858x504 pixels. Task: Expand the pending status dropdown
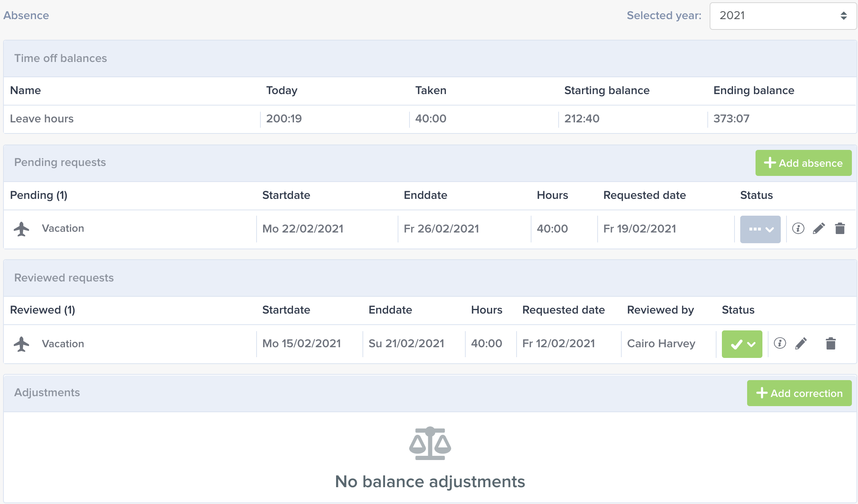pos(760,229)
